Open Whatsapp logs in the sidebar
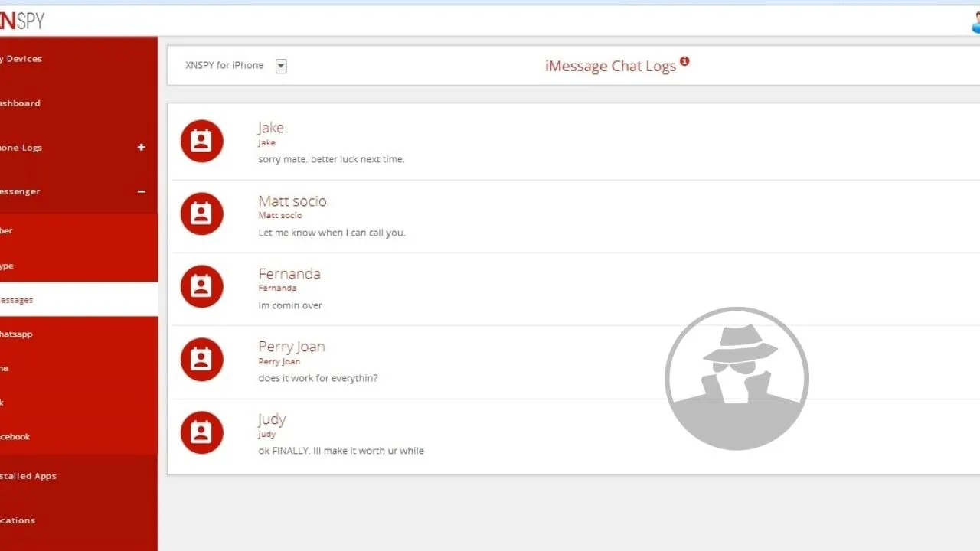The image size is (980, 551). (x=16, y=334)
